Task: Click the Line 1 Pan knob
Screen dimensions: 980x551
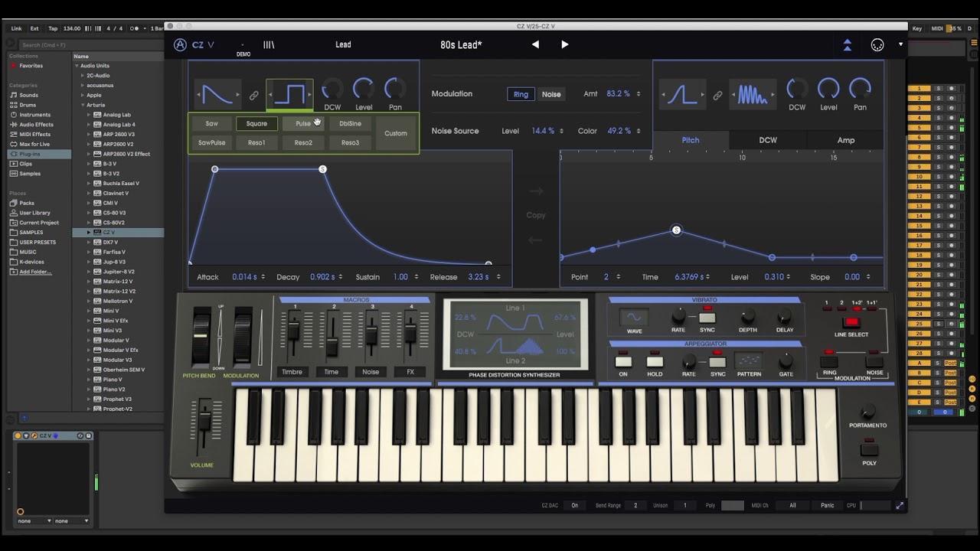Action: click(x=395, y=89)
